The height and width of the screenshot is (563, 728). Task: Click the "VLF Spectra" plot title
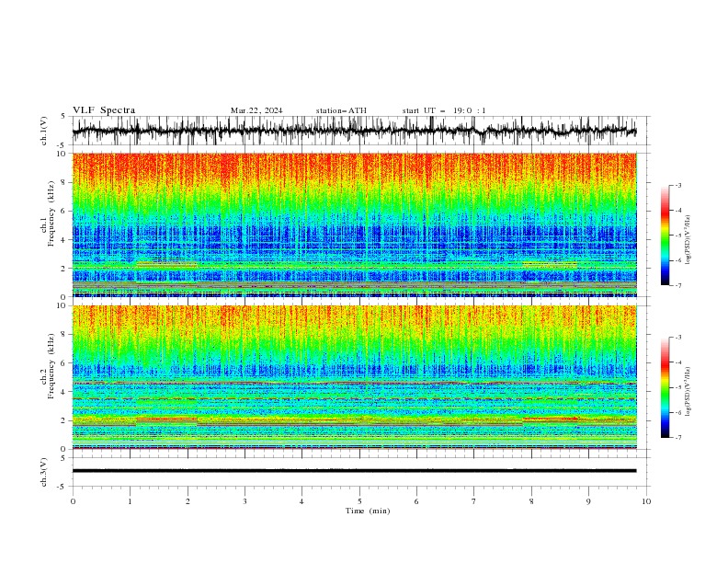pyautogui.click(x=104, y=110)
